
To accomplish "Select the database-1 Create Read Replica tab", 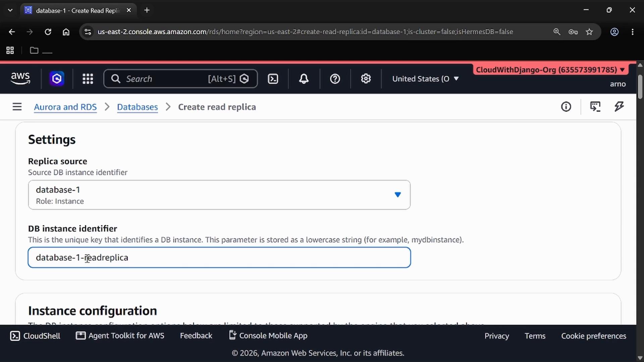I will click(78, 10).
